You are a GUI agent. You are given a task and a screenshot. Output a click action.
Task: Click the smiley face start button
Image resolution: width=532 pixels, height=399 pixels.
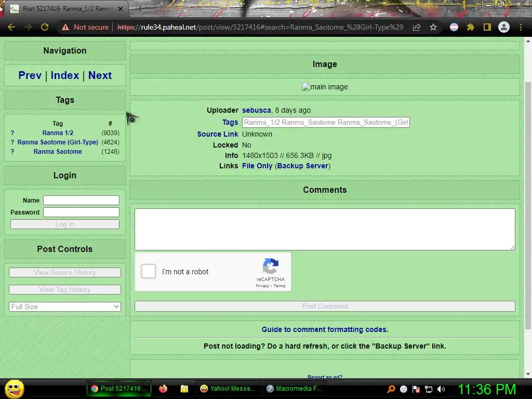[x=14, y=389]
